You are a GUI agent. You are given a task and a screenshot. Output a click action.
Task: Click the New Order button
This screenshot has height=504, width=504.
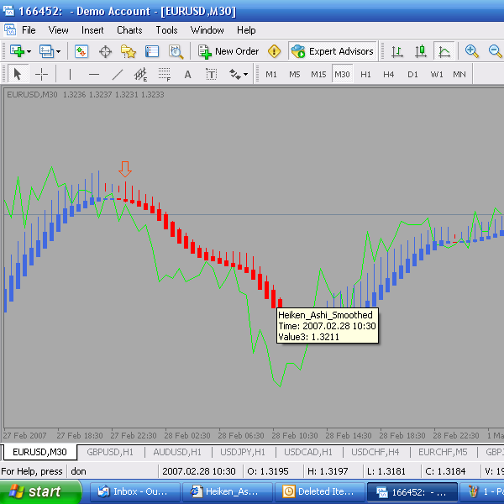click(x=228, y=51)
